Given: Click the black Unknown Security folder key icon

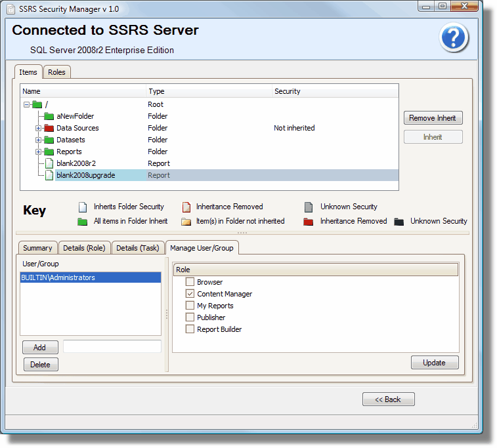Looking at the screenshot, I should tap(399, 222).
